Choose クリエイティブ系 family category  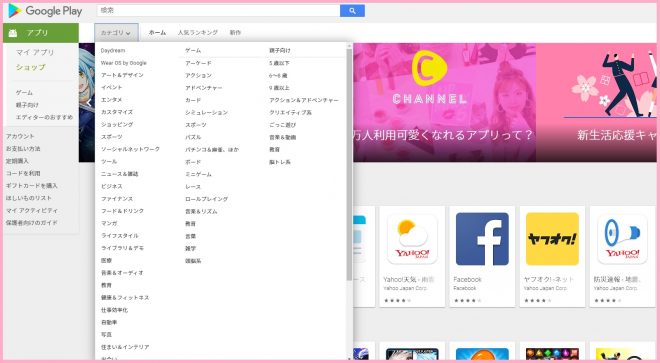[290, 112]
